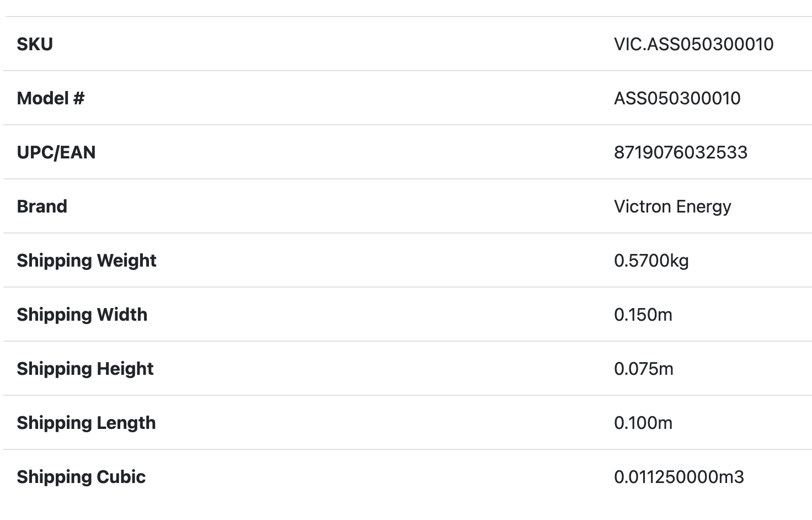Click the SKU row label
The height and width of the screenshot is (520, 812).
[35, 44]
